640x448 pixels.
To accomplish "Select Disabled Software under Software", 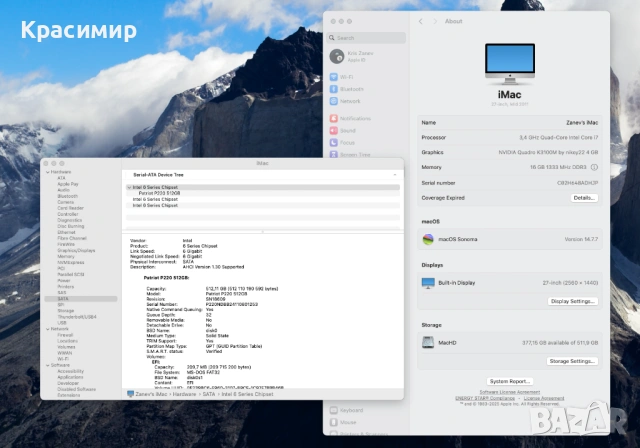I will pos(76,389).
